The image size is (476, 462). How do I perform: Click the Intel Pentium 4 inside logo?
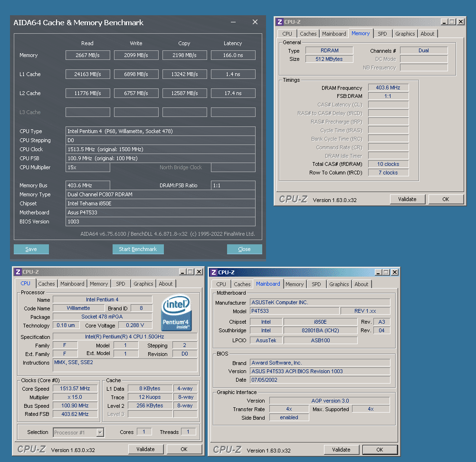[176, 313]
